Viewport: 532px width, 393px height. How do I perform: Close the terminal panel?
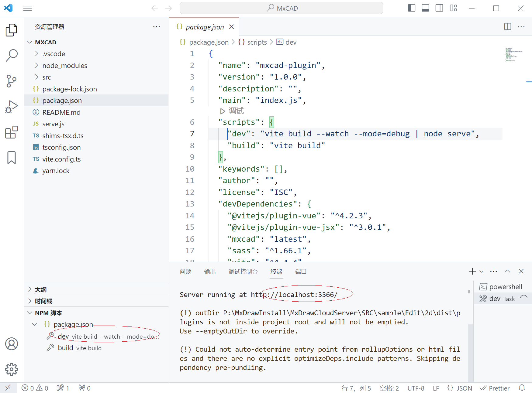521,271
